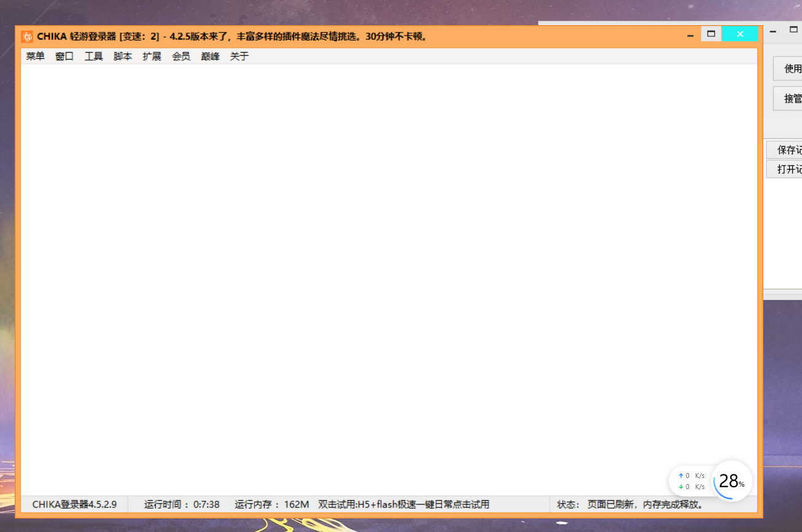The image size is (802, 532).
Task: Click the 状态 页面已刷新 status message
Action: (x=630, y=504)
